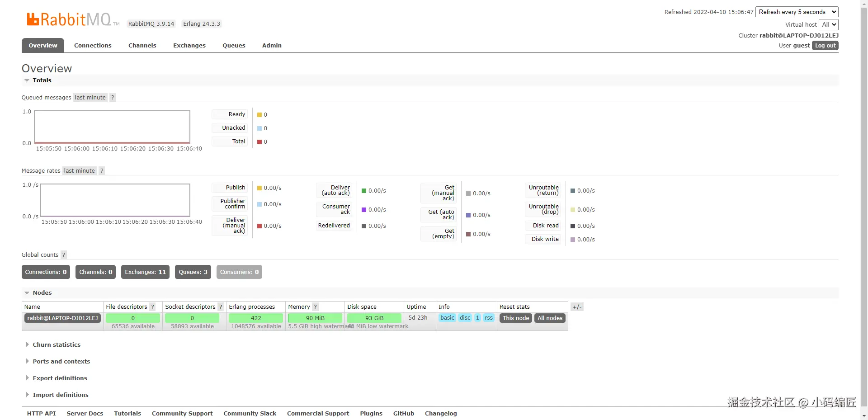
Task: Change Queued messages last minute range
Action: [x=90, y=98]
